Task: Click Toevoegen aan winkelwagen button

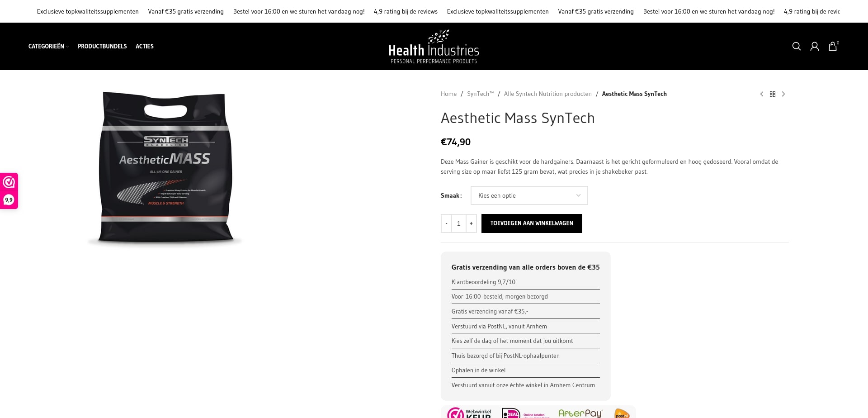Action: click(532, 223)
